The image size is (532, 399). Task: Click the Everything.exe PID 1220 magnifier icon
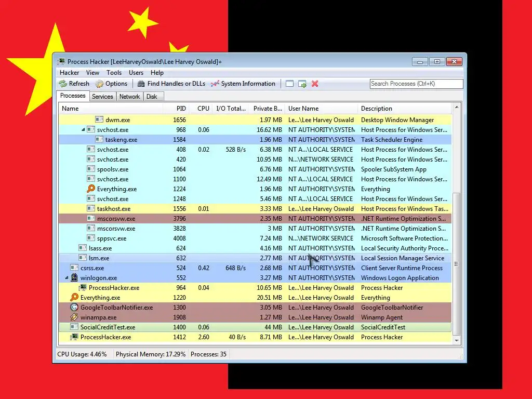[74, 297]
